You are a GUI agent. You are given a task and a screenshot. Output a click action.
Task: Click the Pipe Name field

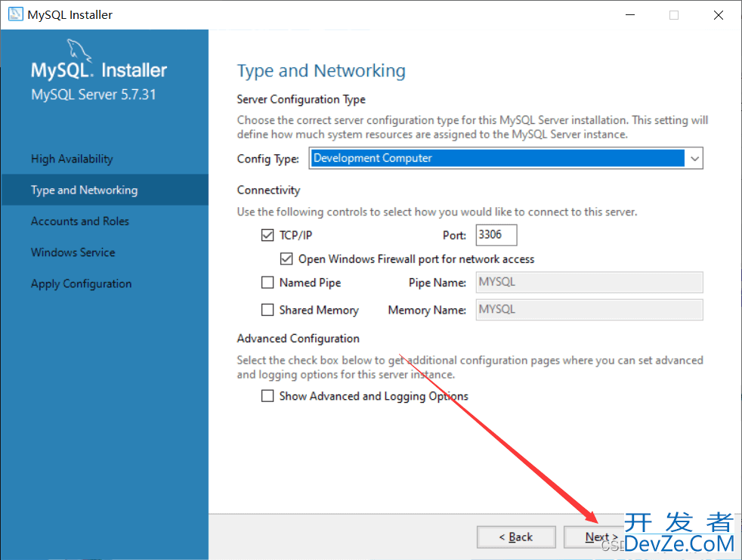tap(589, 282)
